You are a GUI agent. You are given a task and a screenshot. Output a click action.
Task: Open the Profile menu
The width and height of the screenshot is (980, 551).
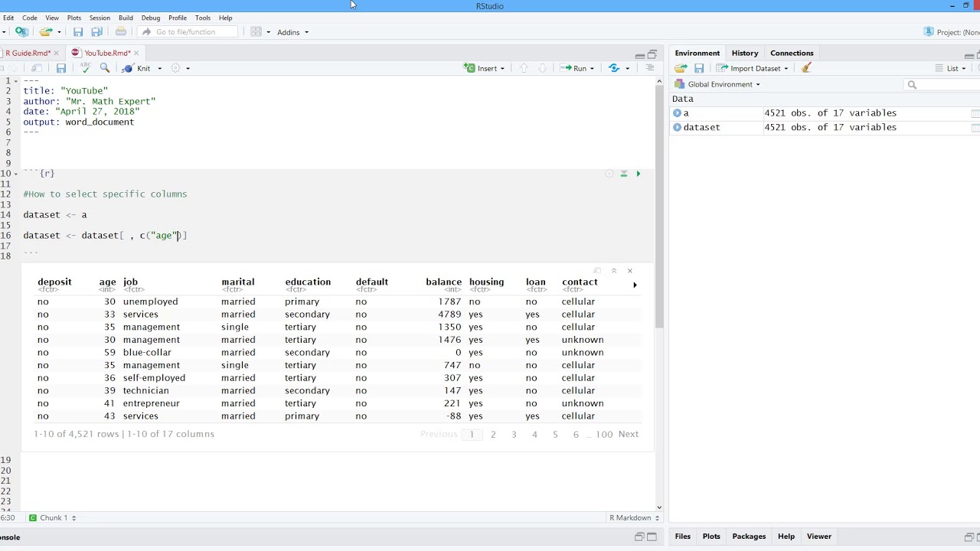point(177,18)
